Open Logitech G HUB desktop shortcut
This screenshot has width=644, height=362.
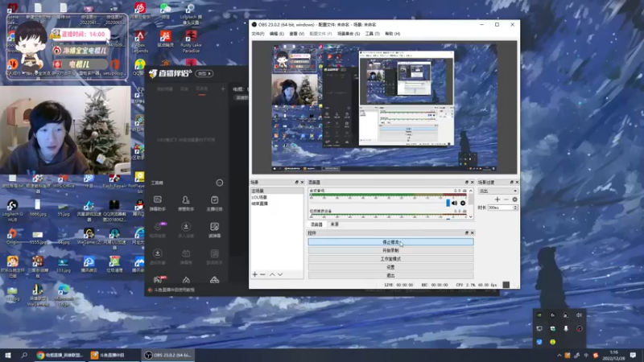(x=12, y=211)
